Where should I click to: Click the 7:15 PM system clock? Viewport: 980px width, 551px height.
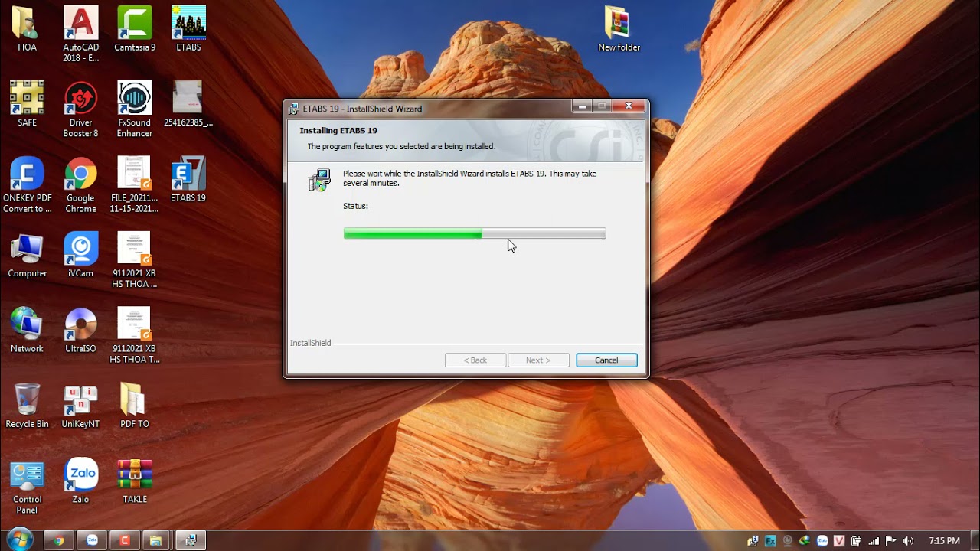pyautogui.click(x=944, y=541)
